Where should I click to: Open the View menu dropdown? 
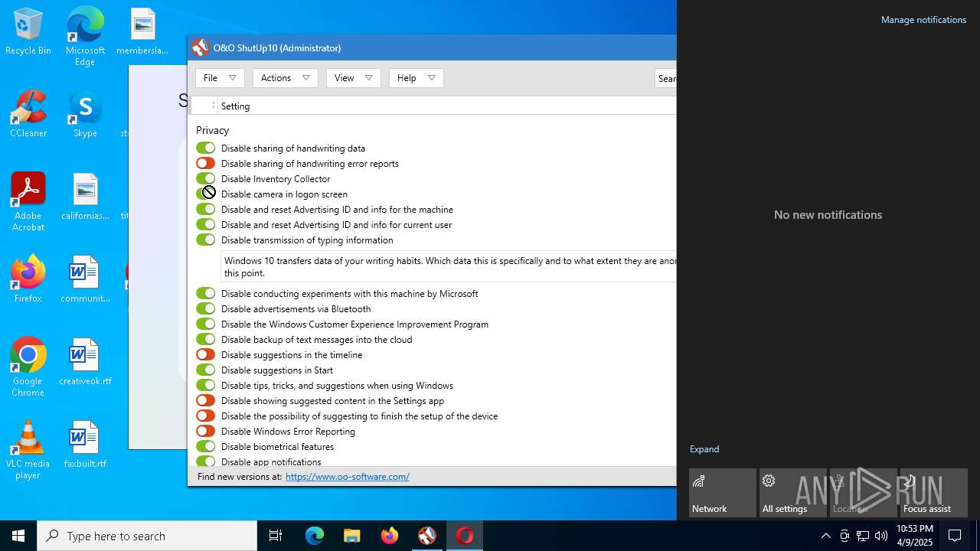click(353, 78)
